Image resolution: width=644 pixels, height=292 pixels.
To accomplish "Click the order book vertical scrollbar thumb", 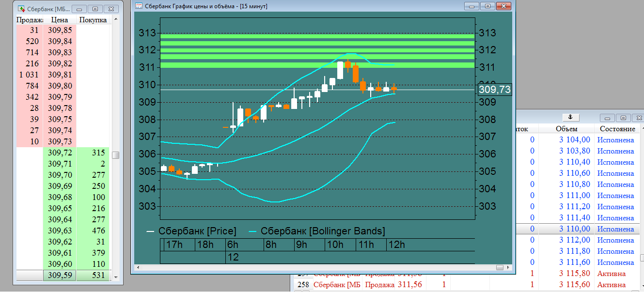I will (x=115, y=155).
